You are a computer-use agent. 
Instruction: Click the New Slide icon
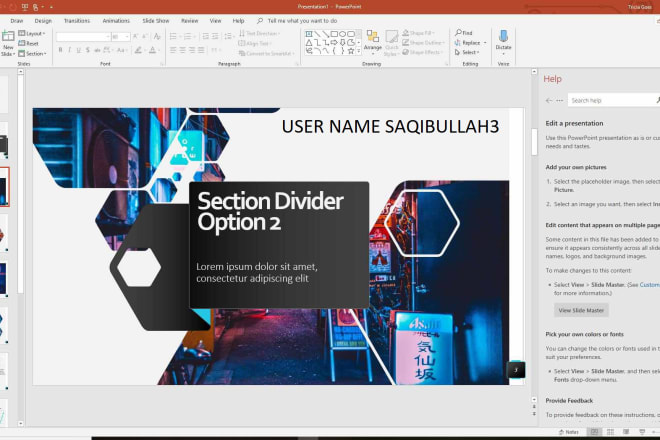[8, 37]
